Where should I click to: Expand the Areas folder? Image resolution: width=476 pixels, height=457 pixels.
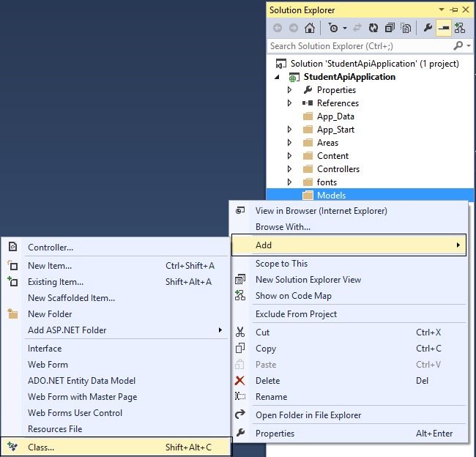(x=289, y=142)
